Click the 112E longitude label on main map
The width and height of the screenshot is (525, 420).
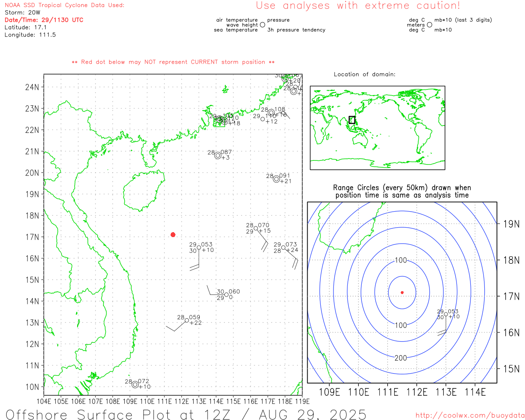click(182, 401)
